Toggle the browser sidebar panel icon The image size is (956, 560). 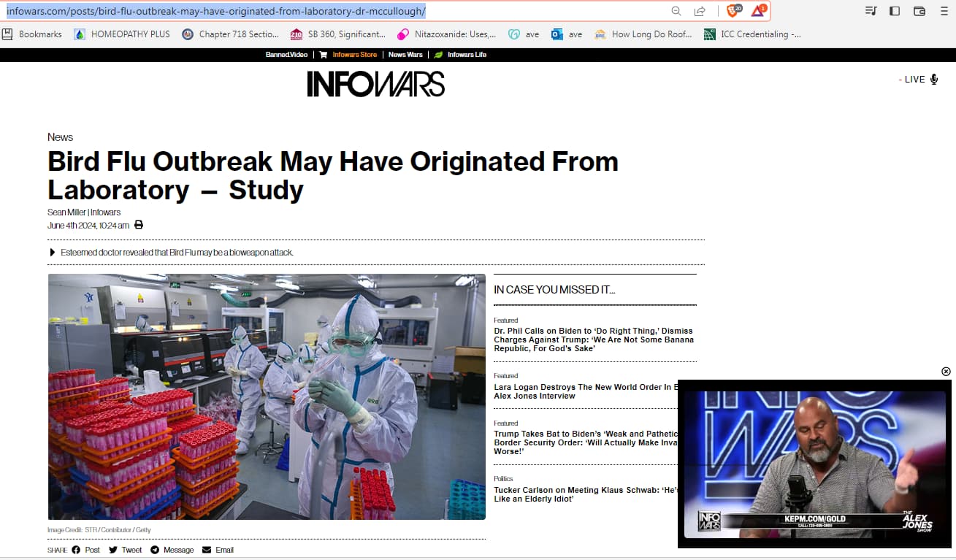895,11
